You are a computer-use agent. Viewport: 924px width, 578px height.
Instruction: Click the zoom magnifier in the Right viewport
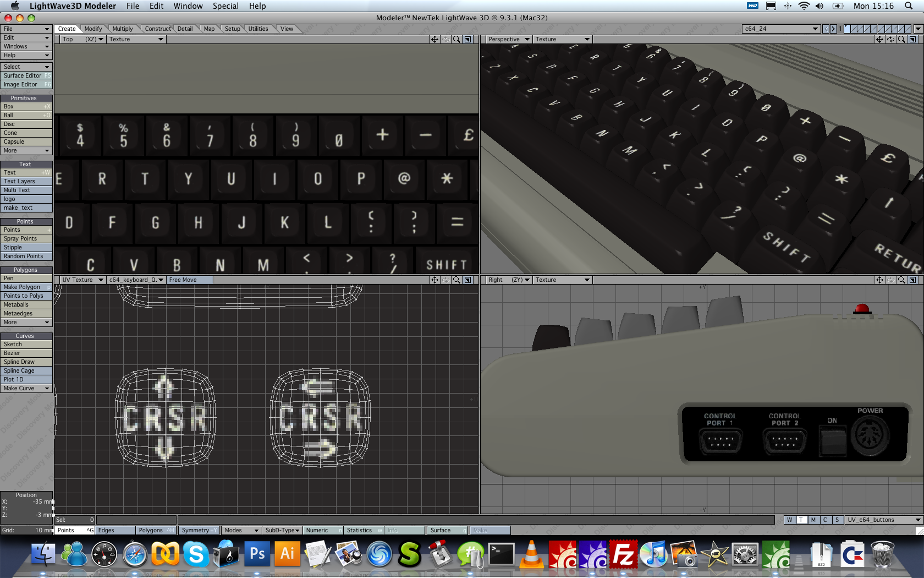(x=901, y=280)
